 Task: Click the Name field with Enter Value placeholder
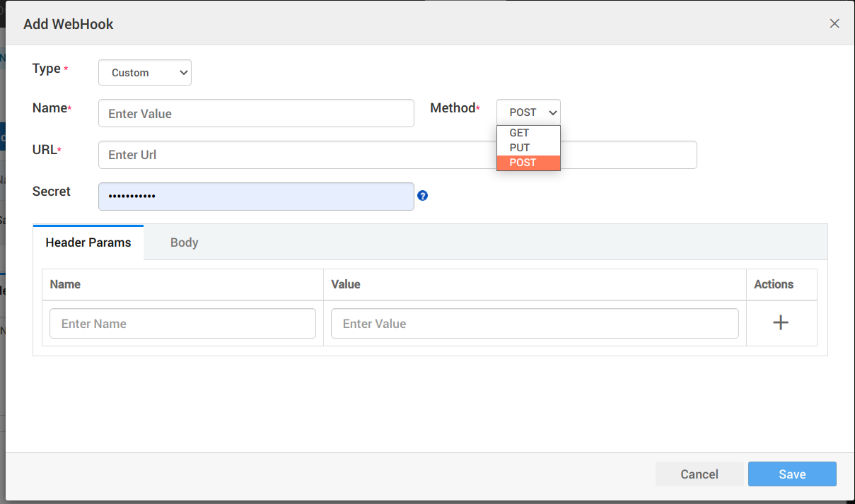[x=256, y=113]
